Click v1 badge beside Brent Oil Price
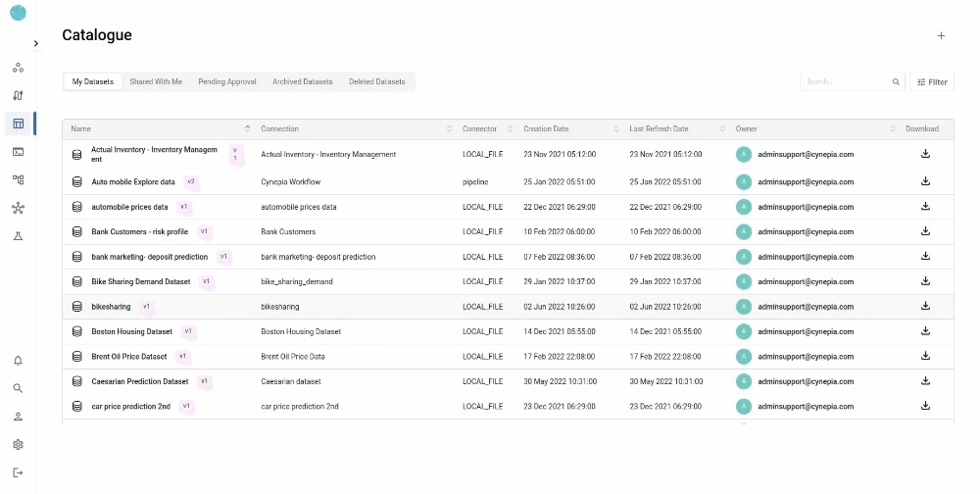The width and height of the screenshot is (980, 494). 182,357
